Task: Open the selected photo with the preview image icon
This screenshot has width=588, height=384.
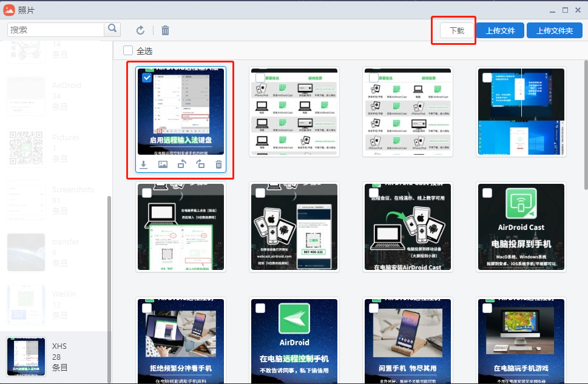Action: (163, 164)
